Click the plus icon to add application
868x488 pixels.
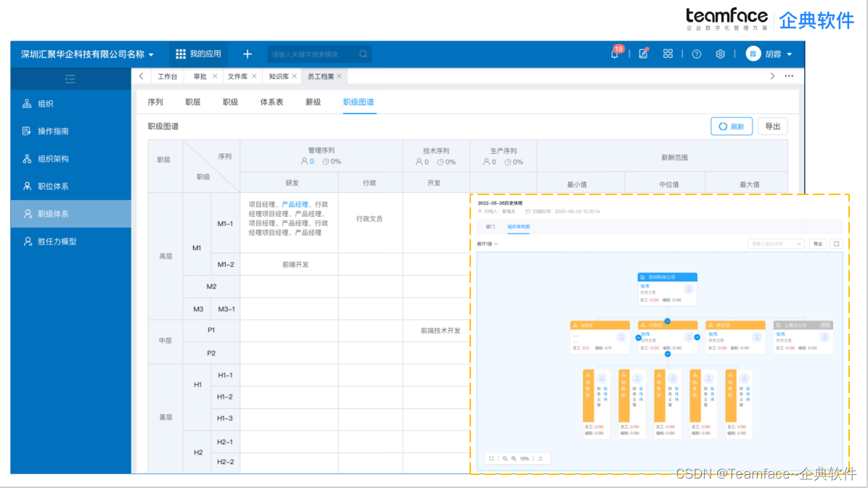[x=247, y=54]
